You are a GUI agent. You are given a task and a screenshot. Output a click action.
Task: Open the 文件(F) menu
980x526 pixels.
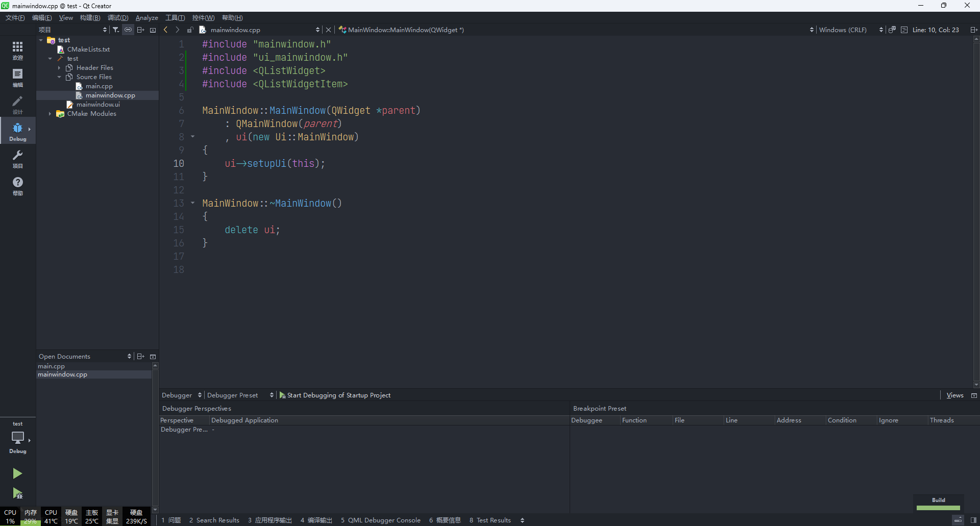point(15,18)
